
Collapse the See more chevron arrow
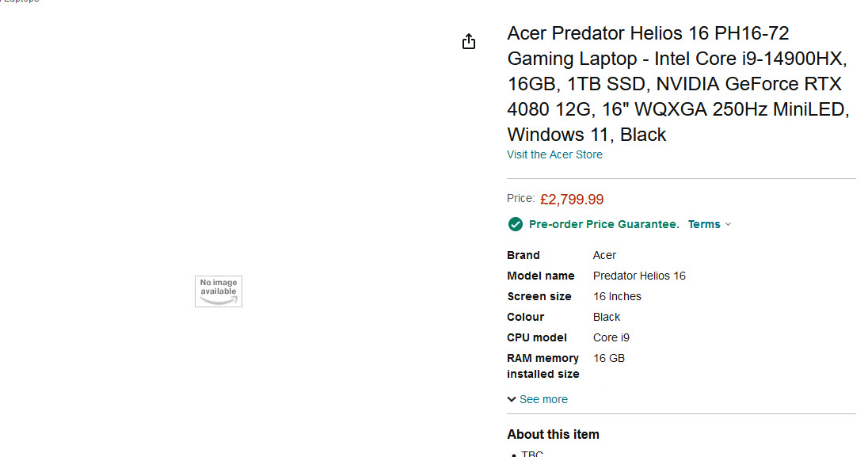point(512,399)
